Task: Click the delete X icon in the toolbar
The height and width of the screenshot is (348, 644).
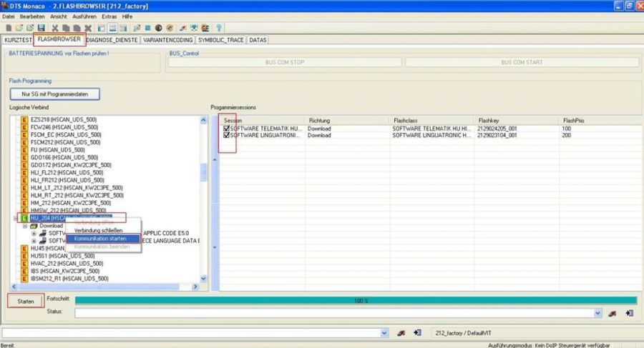Action: (x=87, y=28)
